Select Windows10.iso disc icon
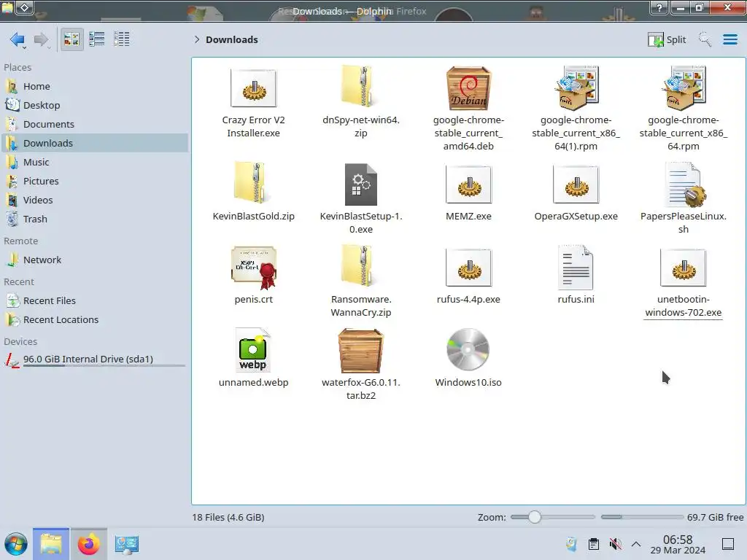 point(468,349)
